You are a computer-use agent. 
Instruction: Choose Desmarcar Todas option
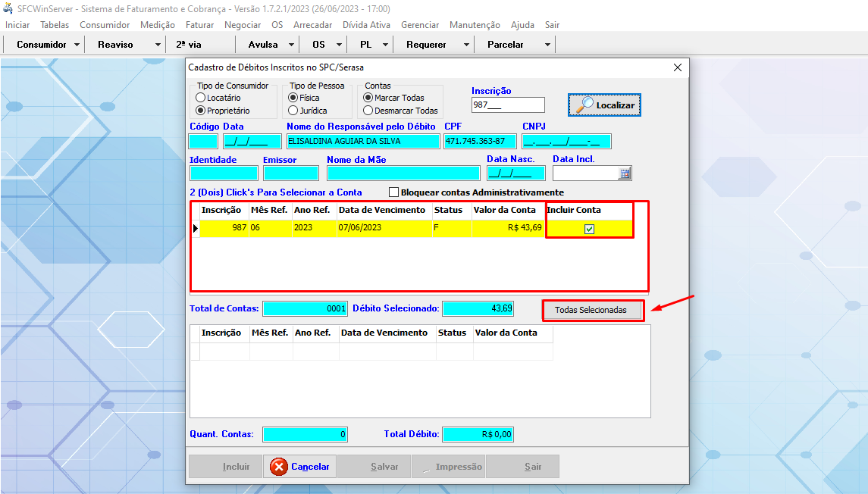pos(368,111)
